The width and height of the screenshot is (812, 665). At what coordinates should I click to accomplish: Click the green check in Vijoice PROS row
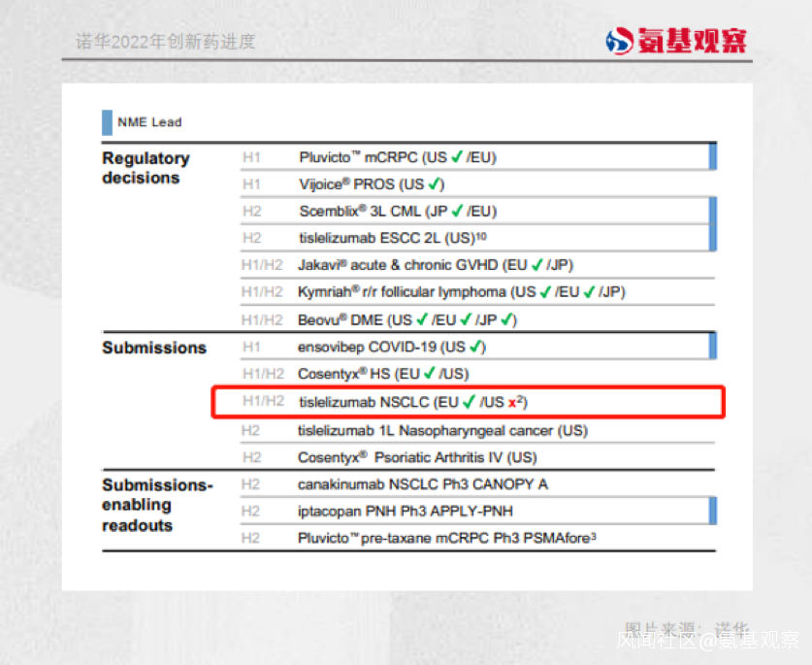click(435, 183)
